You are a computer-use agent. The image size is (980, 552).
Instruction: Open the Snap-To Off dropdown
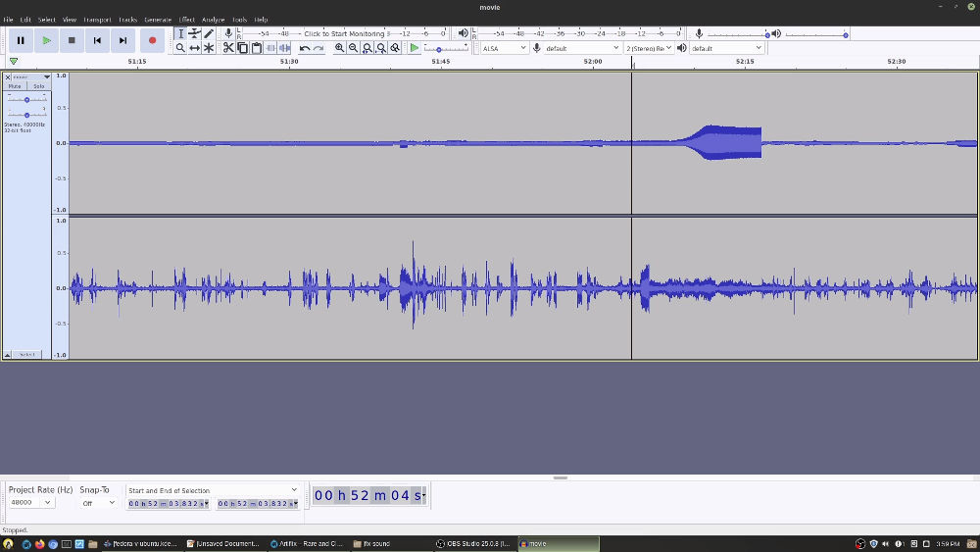coord(99,503)
